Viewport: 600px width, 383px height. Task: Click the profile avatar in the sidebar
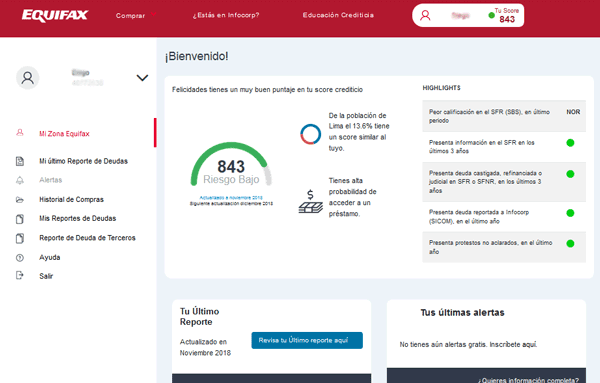(28, 78)
